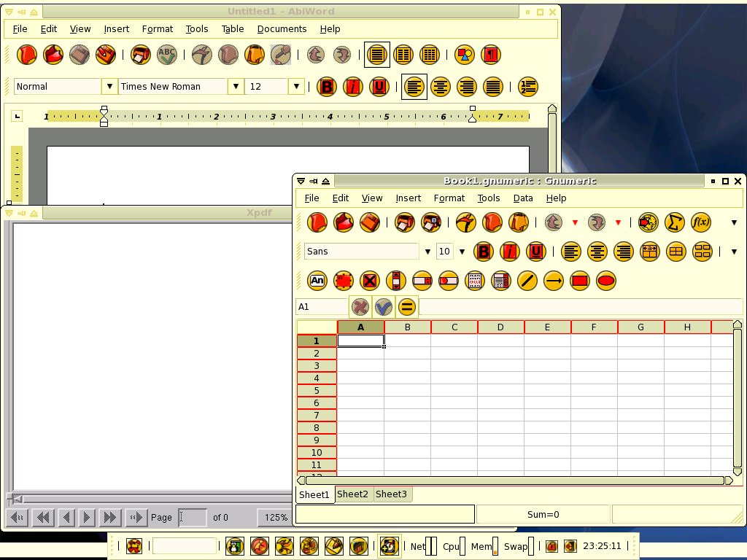
Task: Click the Save floppy icon in Gnumeric
Action: [370, 222]
